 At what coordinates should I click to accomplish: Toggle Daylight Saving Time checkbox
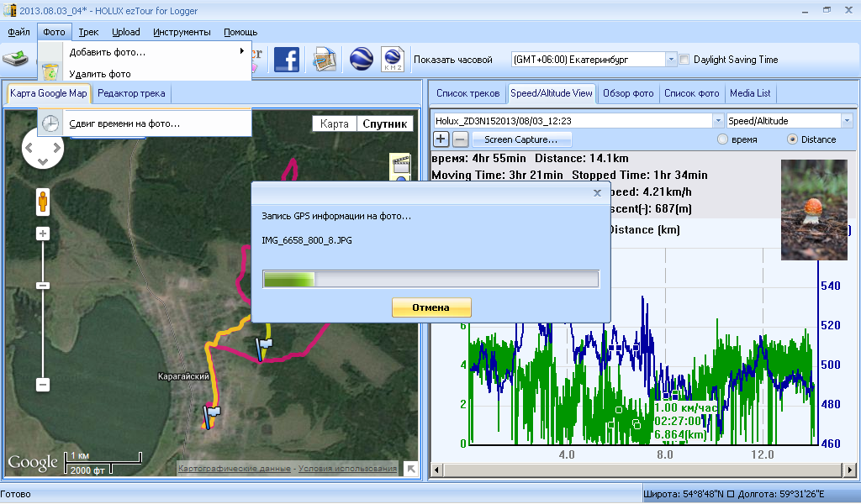coord(684,60)
